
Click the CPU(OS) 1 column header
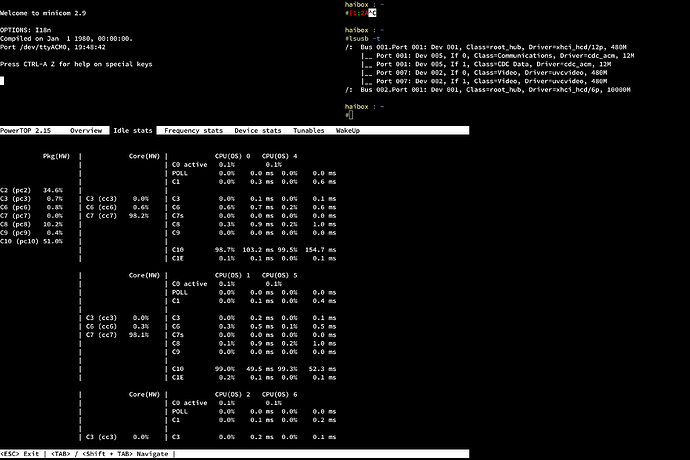tap(232, 275)
